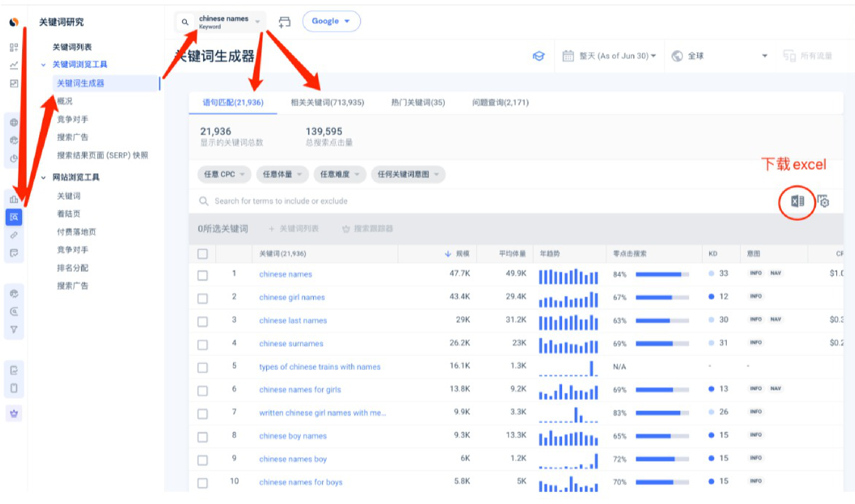
Task: Click the Excel export icon
Action: [797, 202]
